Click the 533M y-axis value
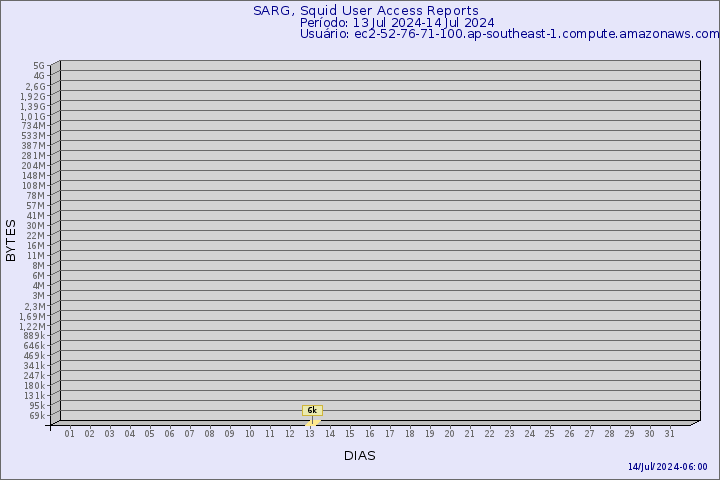This screenshot has width=720, height=480. point(34,136)
